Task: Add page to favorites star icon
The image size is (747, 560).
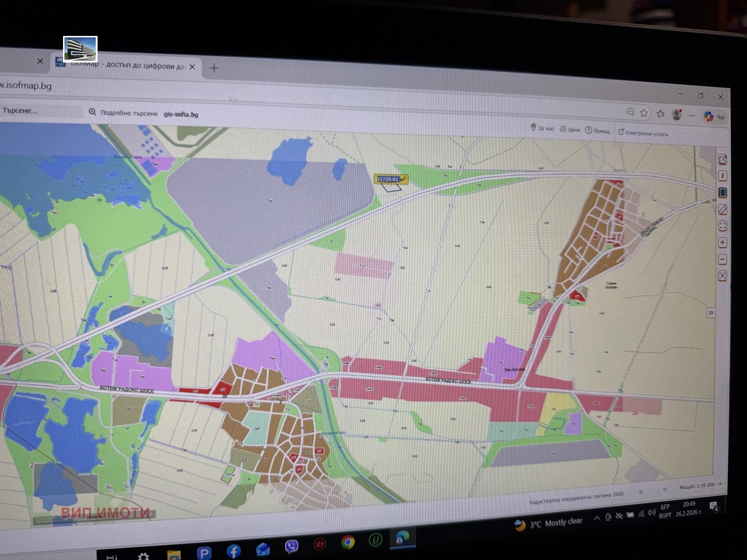Action: [x=644, y=113]
